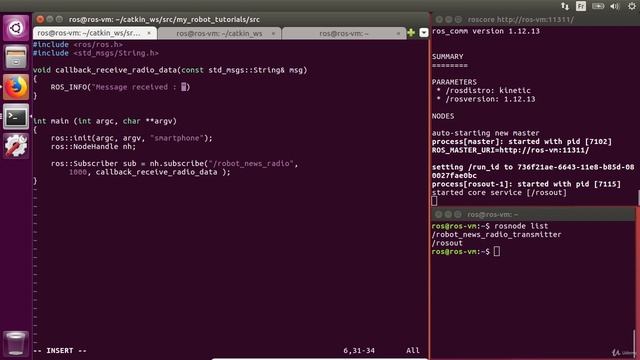This screenshot has height=360, width=640.
Task: Add a new terminal tab with plus icon
Action: pos(411,33)
